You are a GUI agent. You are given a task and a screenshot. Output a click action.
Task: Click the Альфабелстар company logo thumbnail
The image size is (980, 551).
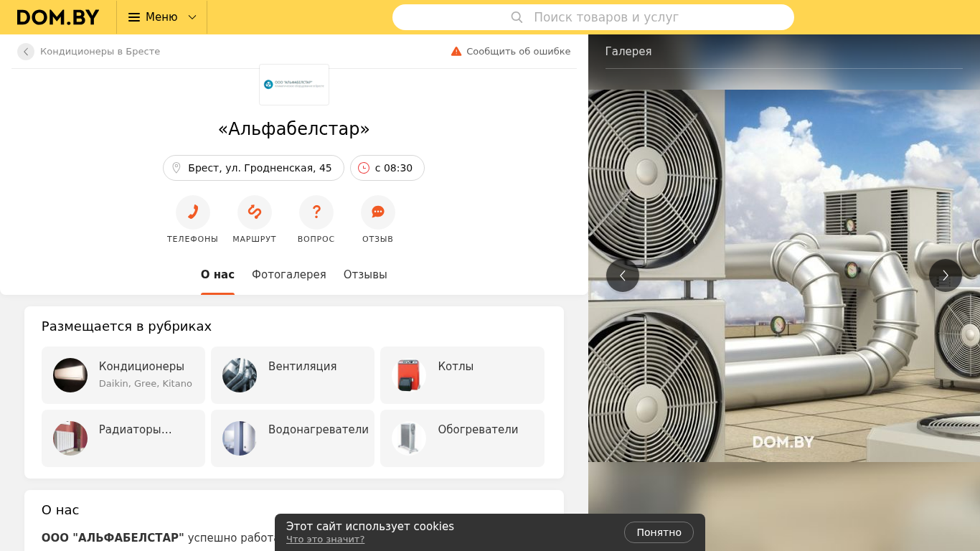294,85
